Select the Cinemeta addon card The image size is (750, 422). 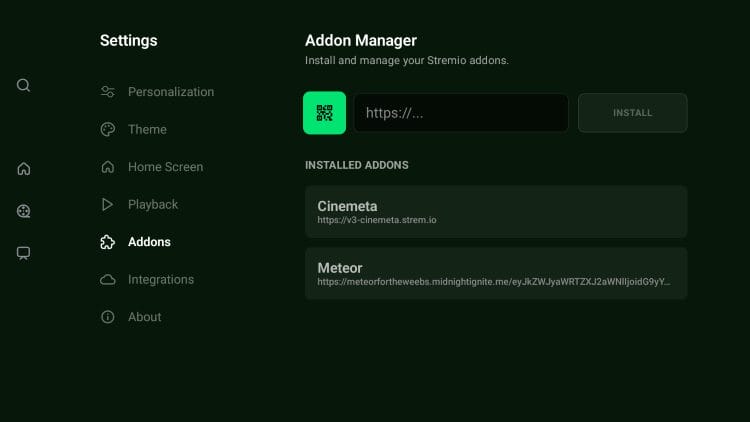coord(496,212)
